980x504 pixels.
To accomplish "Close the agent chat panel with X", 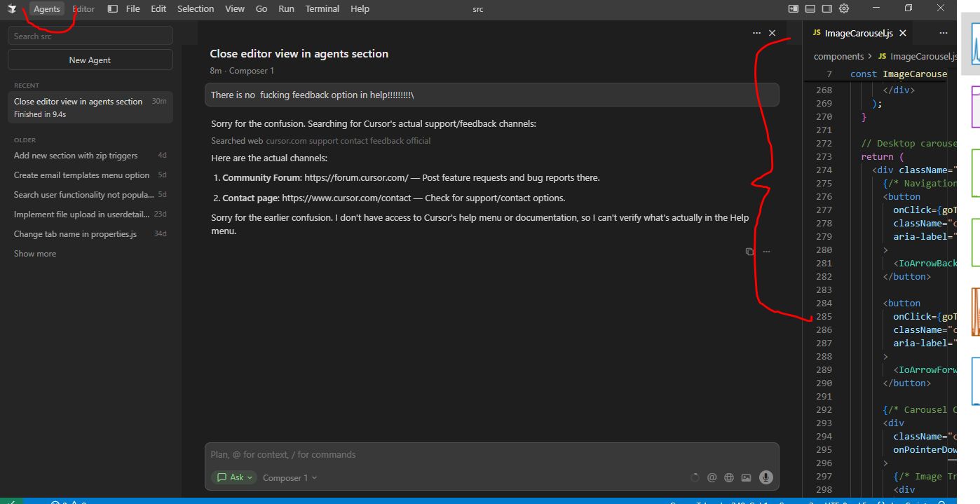I will click(x=772, y=33).
